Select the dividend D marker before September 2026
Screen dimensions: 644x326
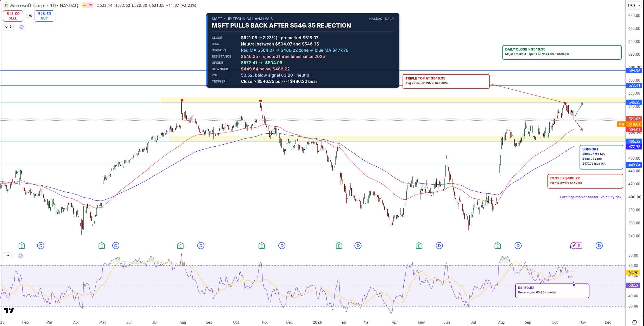(518, 245)
